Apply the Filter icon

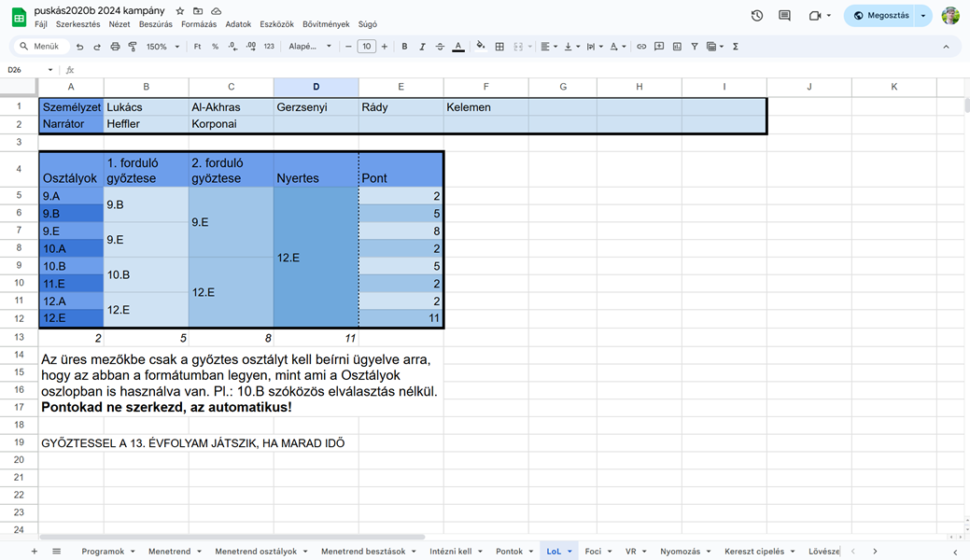click(694, 45)
